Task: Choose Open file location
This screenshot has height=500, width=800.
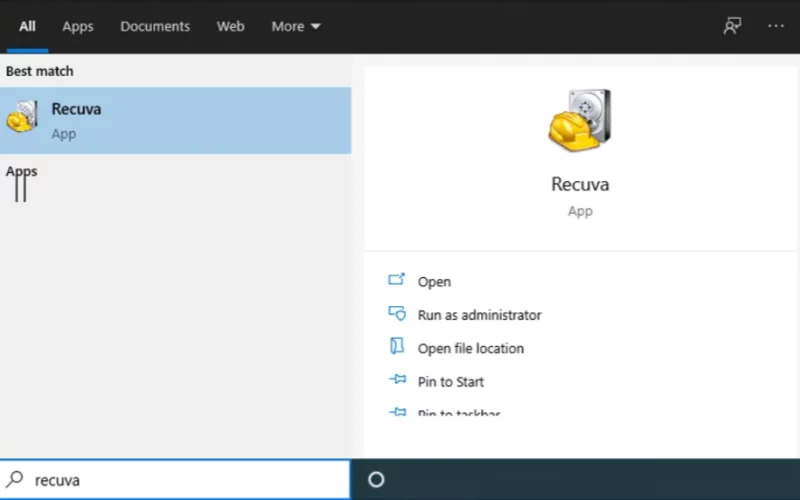Action: coord(470,348)
